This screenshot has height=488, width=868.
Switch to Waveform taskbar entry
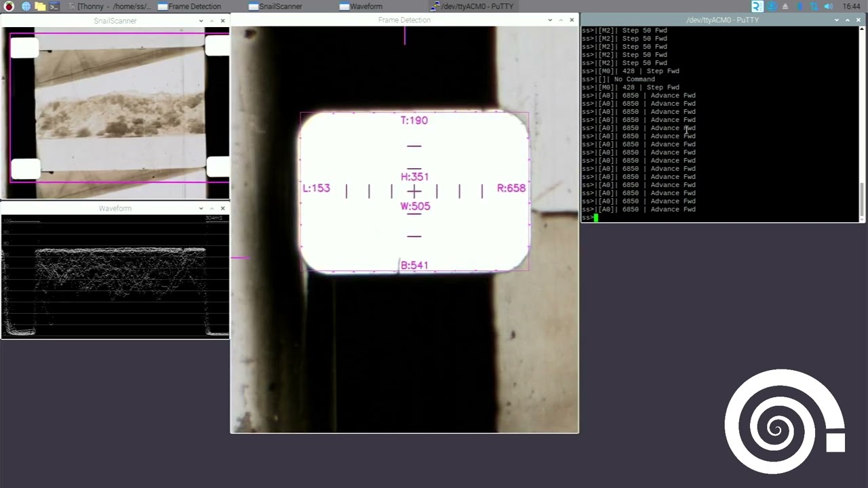coord(361,6)
